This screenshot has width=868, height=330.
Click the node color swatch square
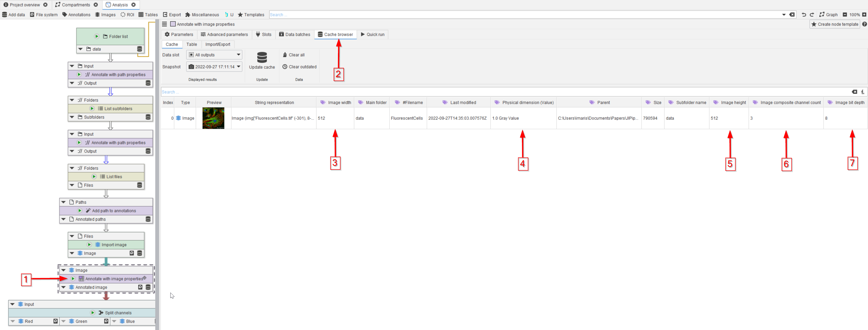(x=173, y=24)
